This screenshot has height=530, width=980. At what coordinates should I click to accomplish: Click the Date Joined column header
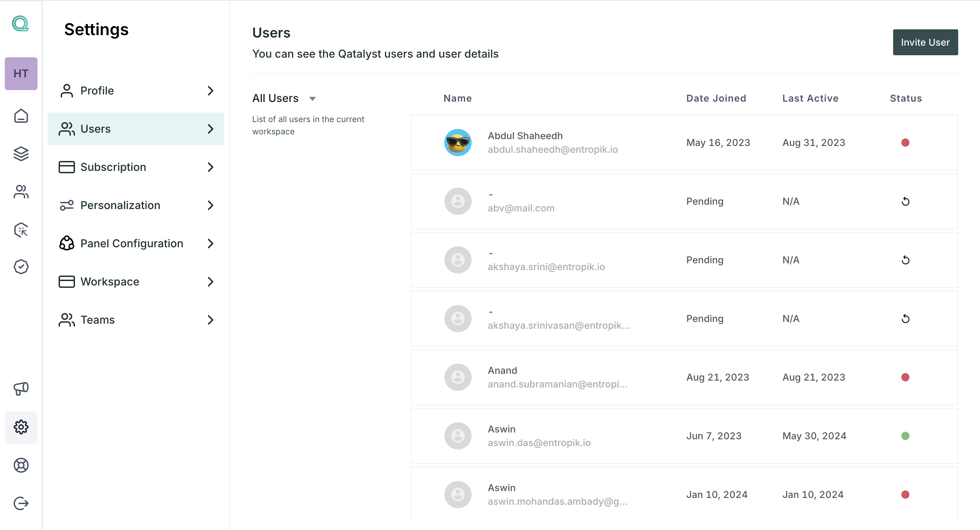[716, 98]
